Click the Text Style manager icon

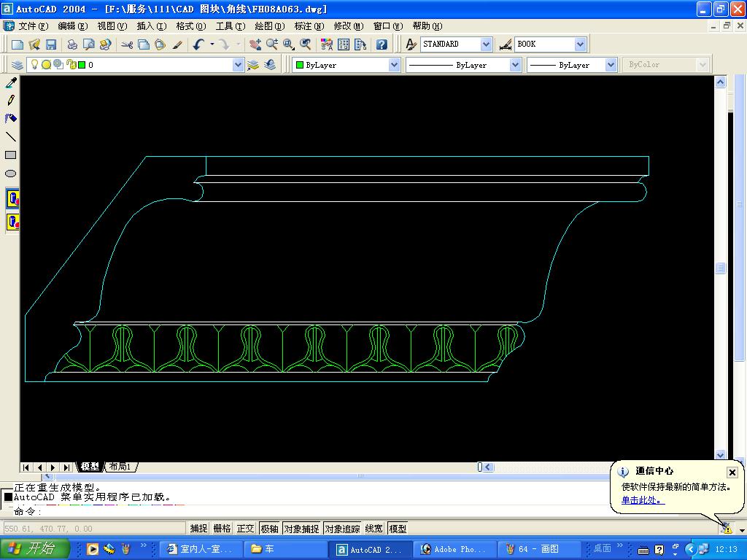pyautogui.click(x=411, y=44)
